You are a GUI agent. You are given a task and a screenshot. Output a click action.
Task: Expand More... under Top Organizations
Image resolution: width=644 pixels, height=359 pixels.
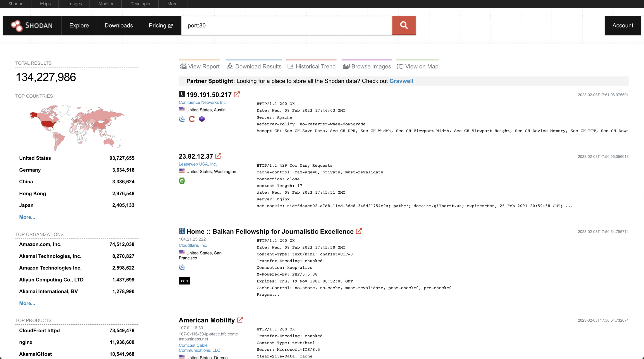(x=27, y=303)
